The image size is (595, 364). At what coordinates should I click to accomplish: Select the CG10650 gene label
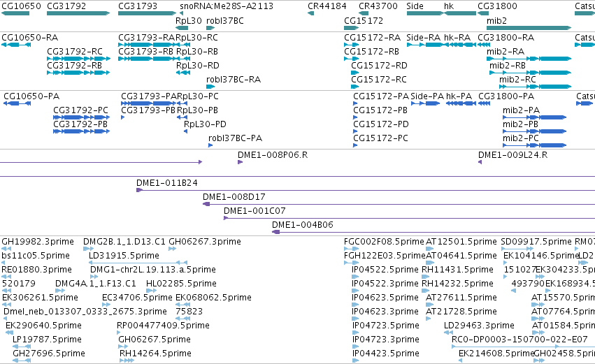tap(21, 6)
